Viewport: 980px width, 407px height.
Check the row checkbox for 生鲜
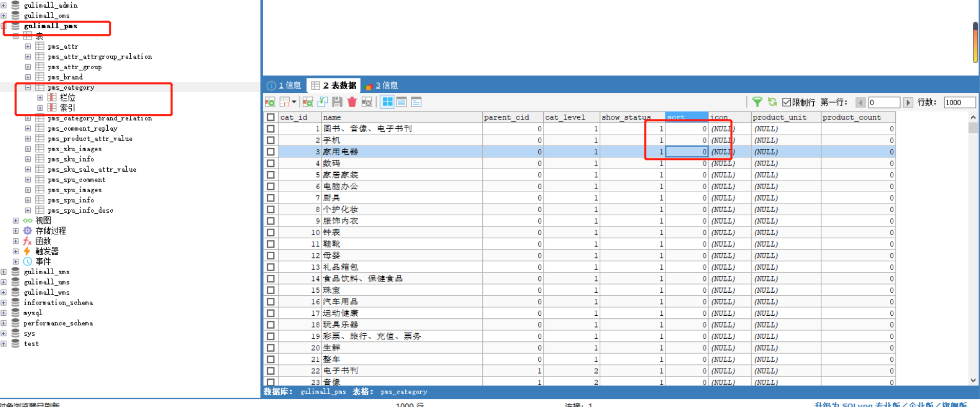coord(271,348)
